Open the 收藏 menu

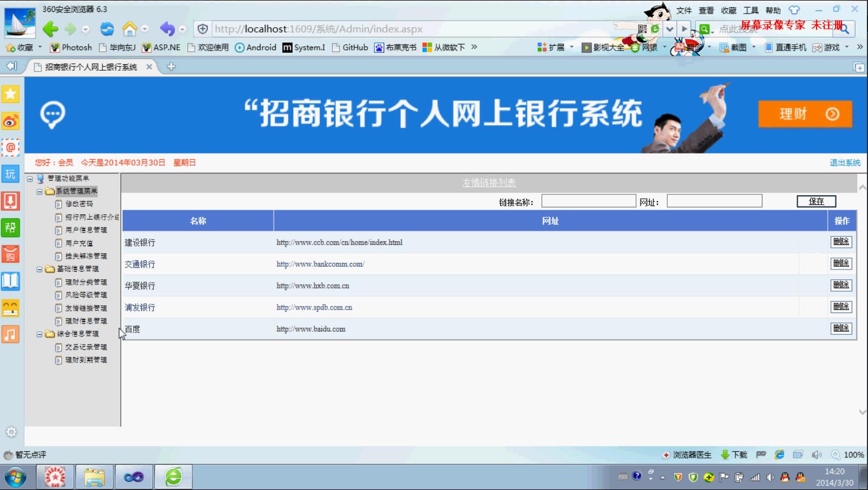click(729, 10)
